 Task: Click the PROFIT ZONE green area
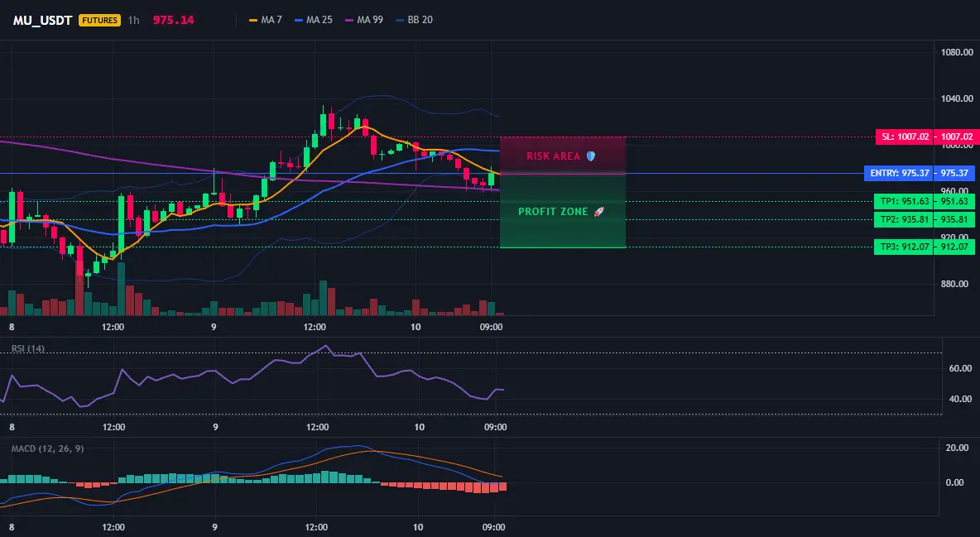pos(563,211)
